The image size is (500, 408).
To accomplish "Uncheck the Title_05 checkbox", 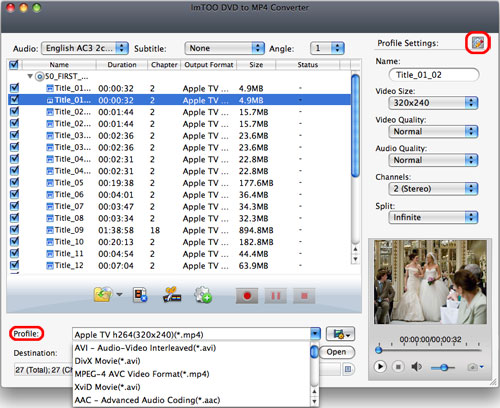I will [14, 182].
